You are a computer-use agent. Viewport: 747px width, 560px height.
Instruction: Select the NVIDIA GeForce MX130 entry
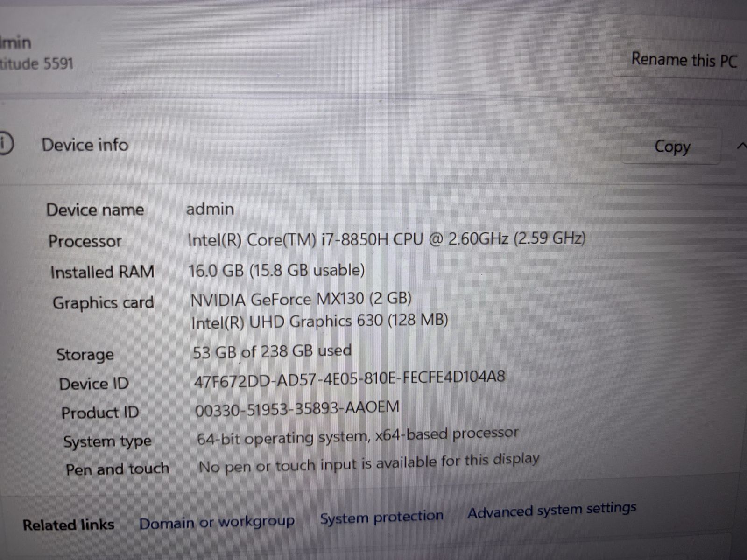[x=301, y=299]
